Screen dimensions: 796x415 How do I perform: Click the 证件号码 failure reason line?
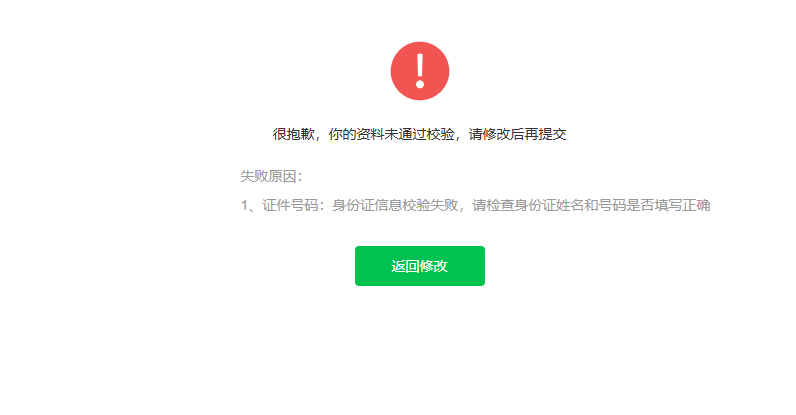(475, 206)
